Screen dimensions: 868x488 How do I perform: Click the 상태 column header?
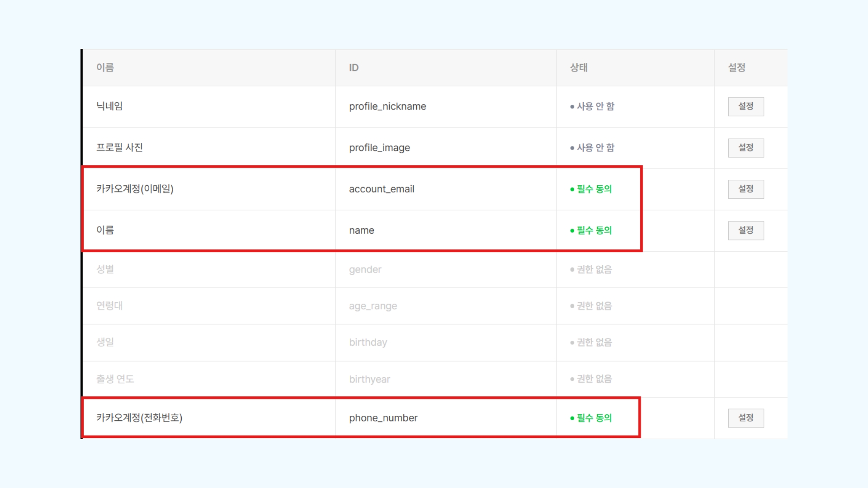(579, 68)
